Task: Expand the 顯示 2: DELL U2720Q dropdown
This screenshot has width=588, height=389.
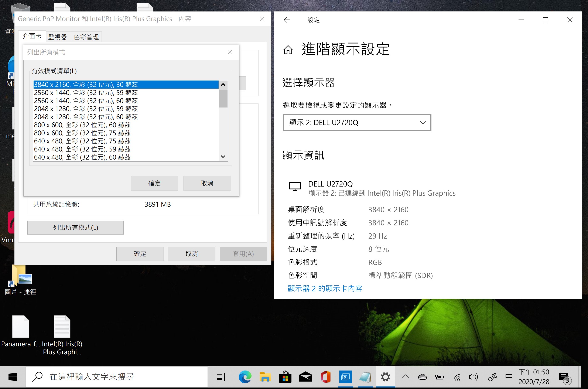Action: click(x=357, y=123)
